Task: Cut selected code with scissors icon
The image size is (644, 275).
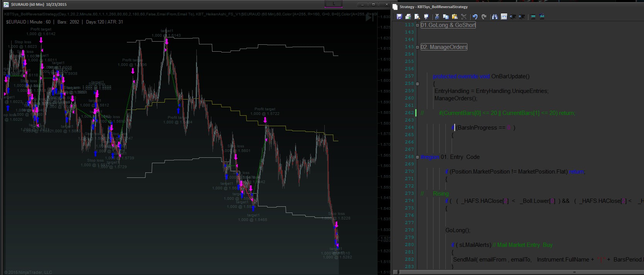Action: point(437,17)
